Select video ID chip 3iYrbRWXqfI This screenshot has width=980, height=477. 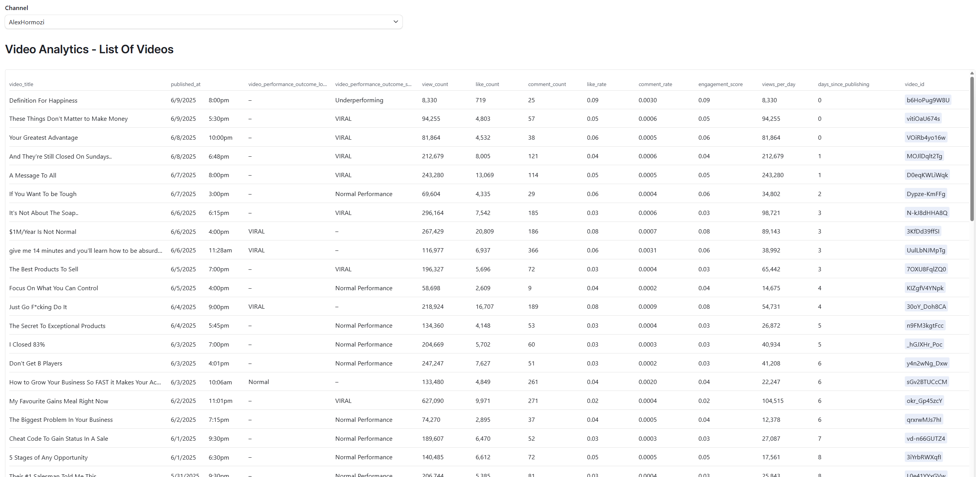[924, 457]
